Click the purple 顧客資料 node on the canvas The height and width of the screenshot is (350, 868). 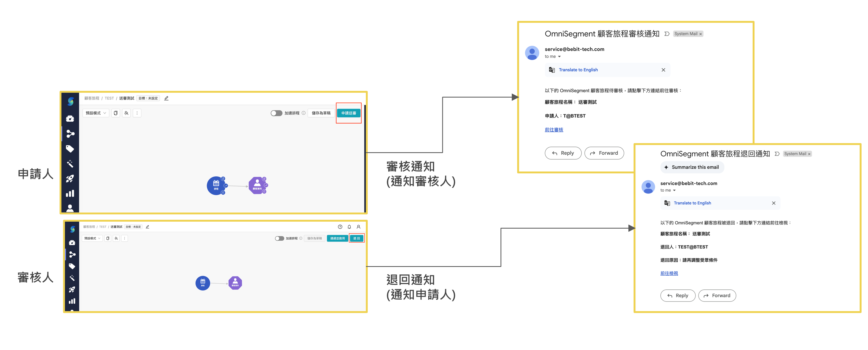258,185
